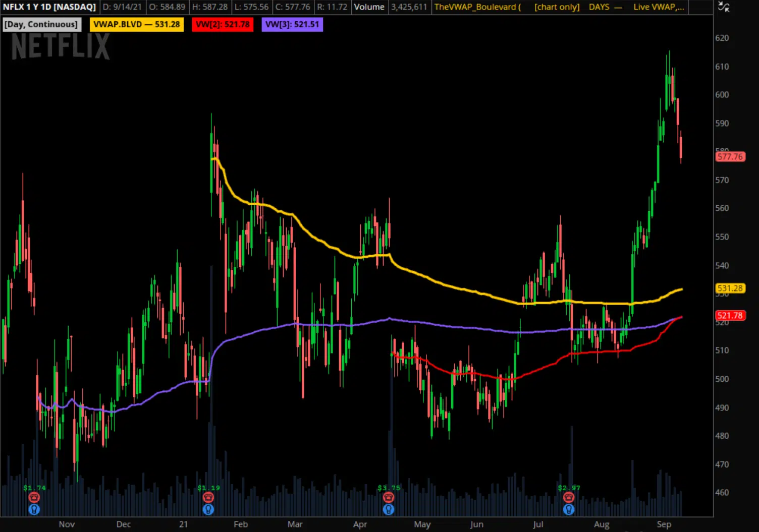Click the Live VWAP,... study parameter
This screenshot has height=532, width=759.
coord(659,7)
